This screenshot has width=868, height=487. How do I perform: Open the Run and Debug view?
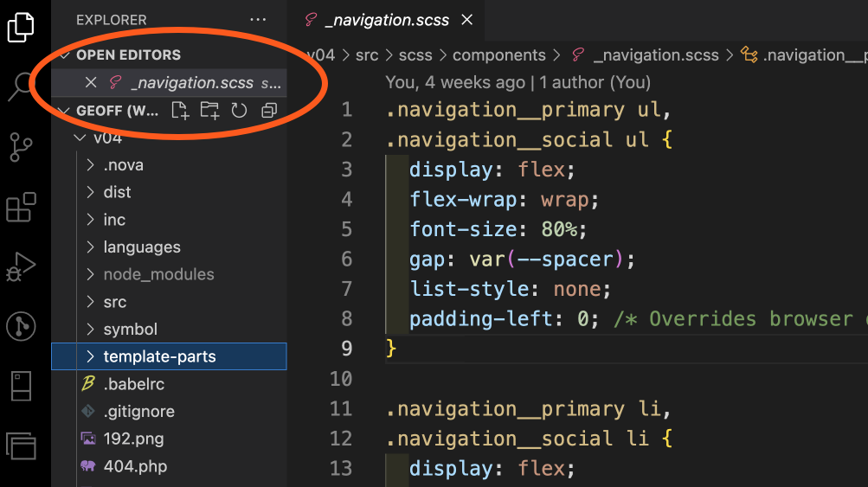click(21, 266)
